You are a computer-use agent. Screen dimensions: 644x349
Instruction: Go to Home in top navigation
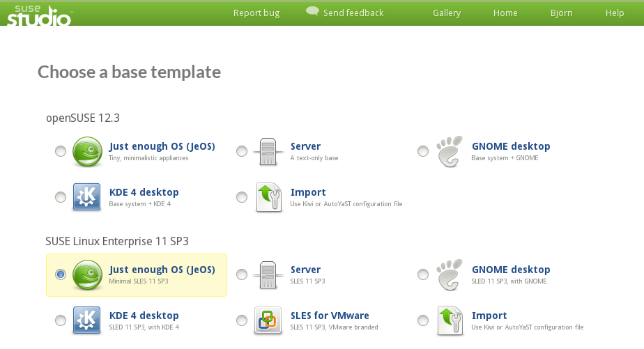pyautogui.click(x=505, y=13)
